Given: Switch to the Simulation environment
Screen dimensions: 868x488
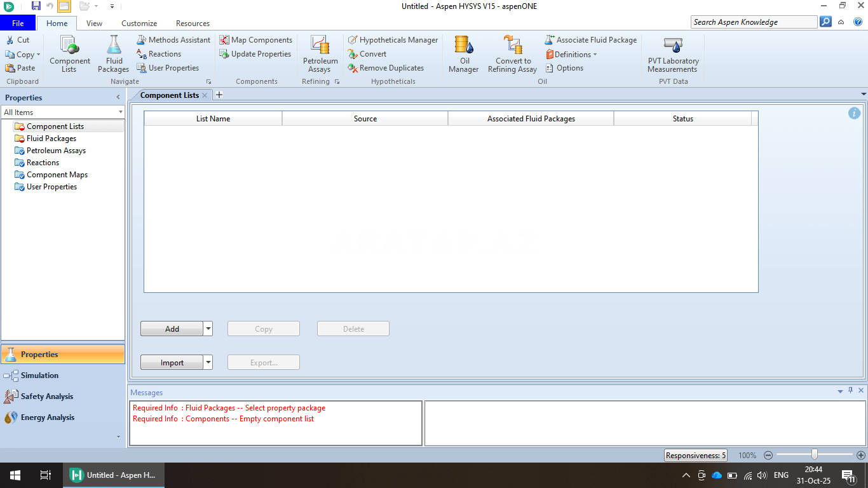Looking at the screenshot, I should (x=39, y=376).
